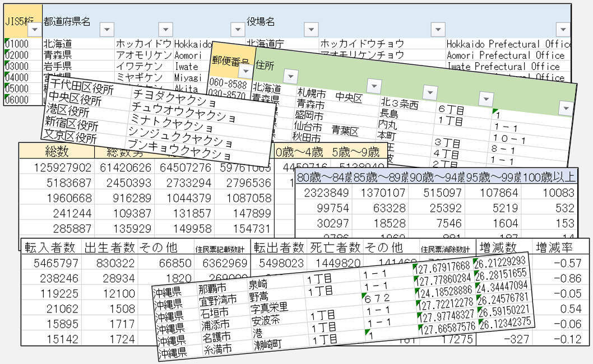Select the ブンキョウクヤクショ cell
This screenshot has width=593, height=364.
pos(179,149)
